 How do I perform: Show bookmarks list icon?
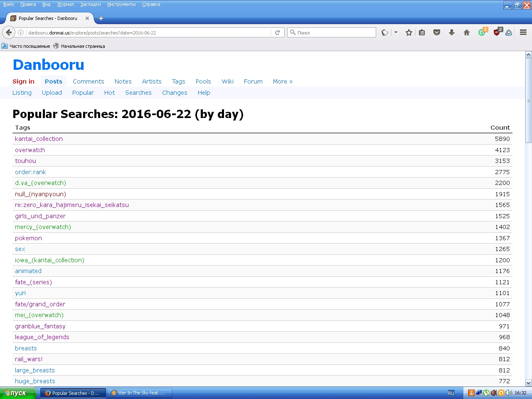[x=422, y=32]
